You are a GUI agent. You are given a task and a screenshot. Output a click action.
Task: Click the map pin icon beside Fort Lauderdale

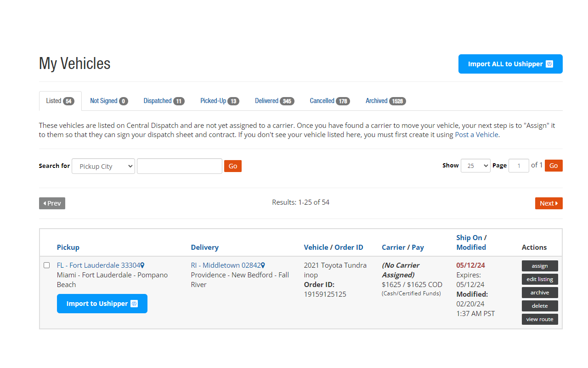coord(142,265)
